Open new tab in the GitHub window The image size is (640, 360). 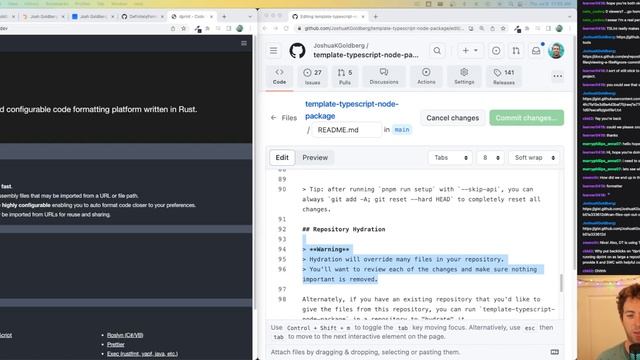(x=376, y=17)
